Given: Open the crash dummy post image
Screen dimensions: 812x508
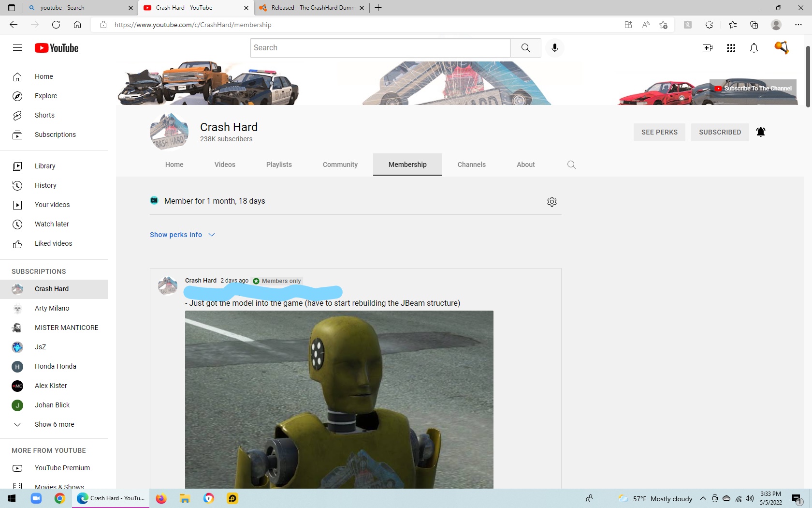Looking at the screenshot, I should (x=339, y=400).
